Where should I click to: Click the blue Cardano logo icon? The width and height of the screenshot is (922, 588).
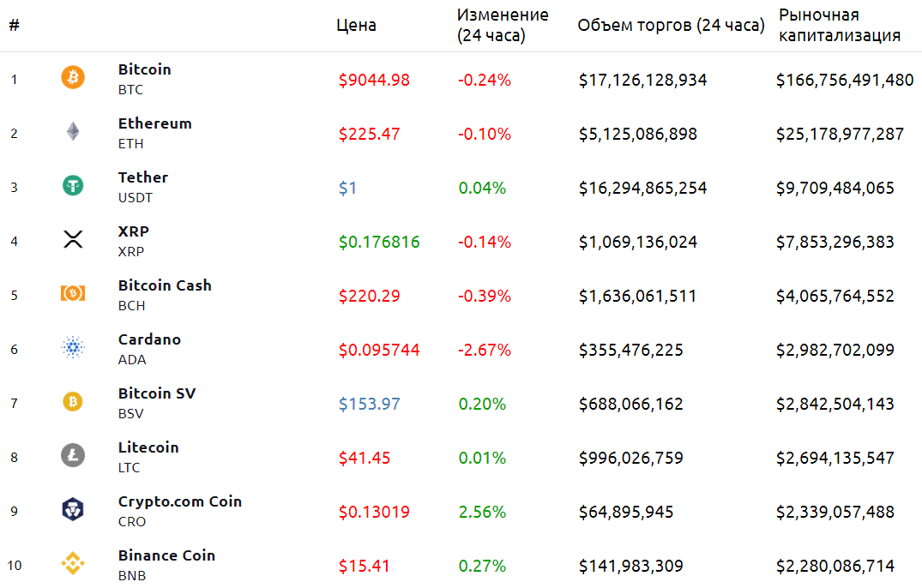click(x=73, y=348)
